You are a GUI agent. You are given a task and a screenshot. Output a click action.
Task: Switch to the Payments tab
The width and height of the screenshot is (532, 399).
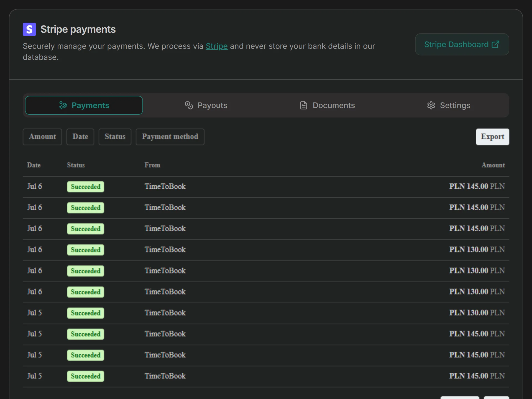point(84,105)
